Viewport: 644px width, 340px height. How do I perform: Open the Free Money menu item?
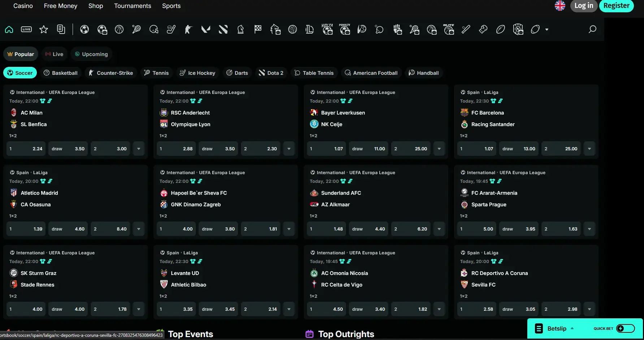(61, 6)
